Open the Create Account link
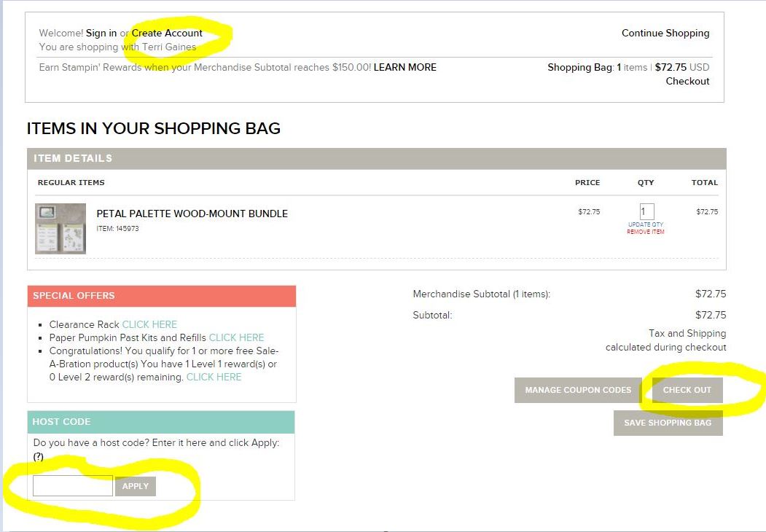Screen dimensions: 766x532 coord(167,33)
